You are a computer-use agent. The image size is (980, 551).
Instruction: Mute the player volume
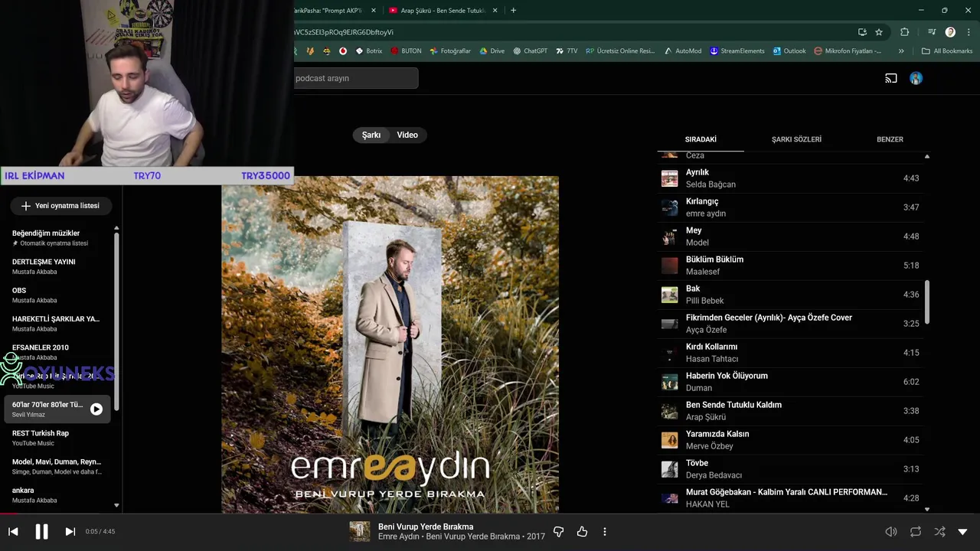(x=891, y=531)
